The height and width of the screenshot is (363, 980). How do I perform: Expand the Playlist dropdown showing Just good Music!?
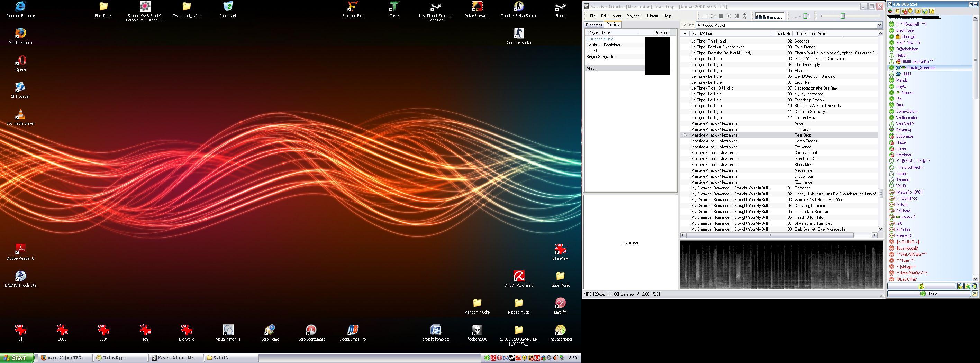(x=879, y=25)
